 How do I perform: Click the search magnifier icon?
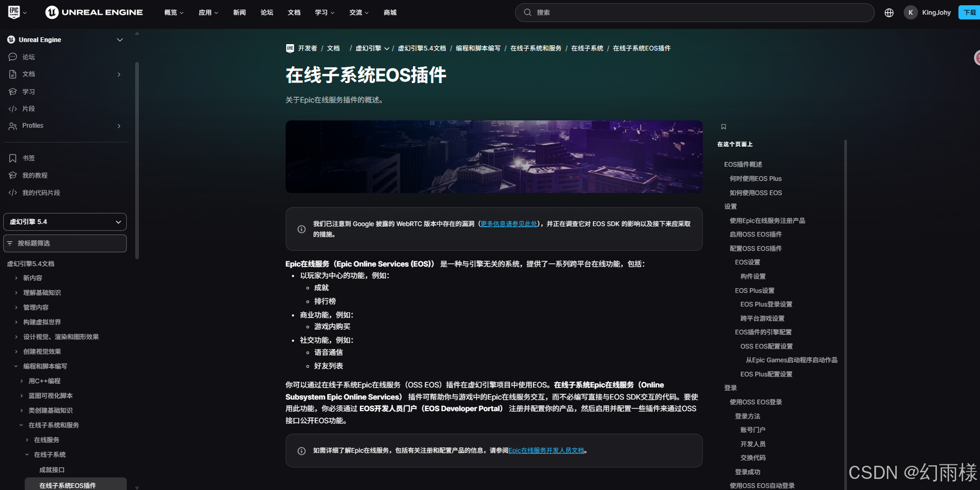tap(528, 13)
